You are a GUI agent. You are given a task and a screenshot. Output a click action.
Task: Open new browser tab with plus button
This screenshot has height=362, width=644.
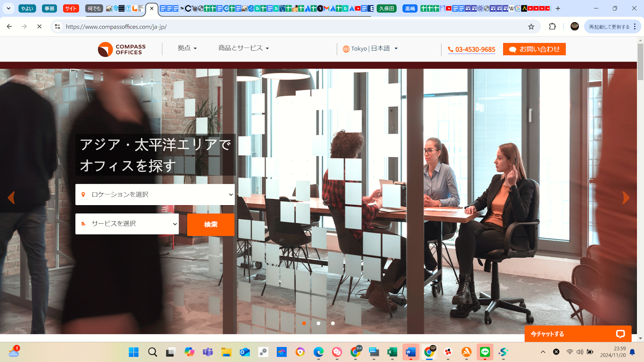pos(558,8)
